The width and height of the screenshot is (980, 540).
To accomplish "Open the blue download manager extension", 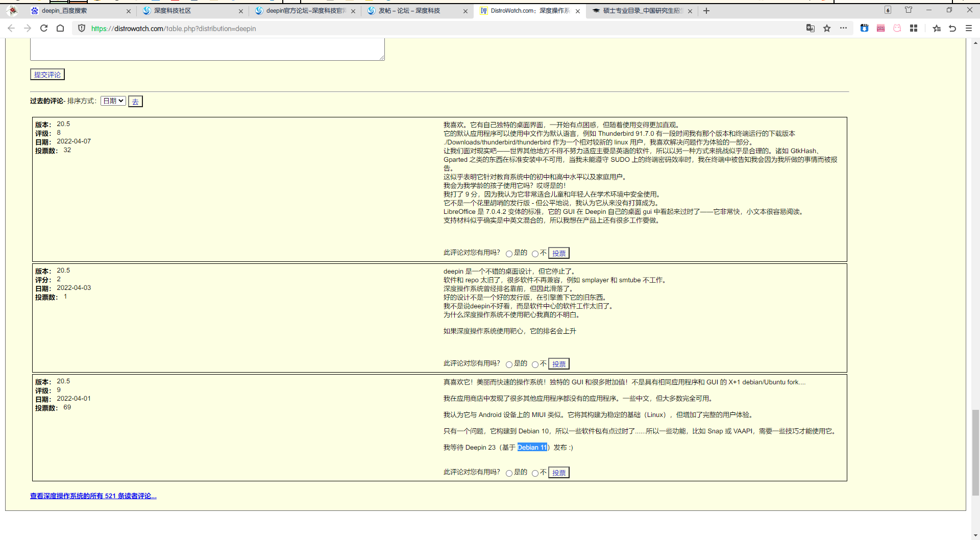I will (864, 29).
